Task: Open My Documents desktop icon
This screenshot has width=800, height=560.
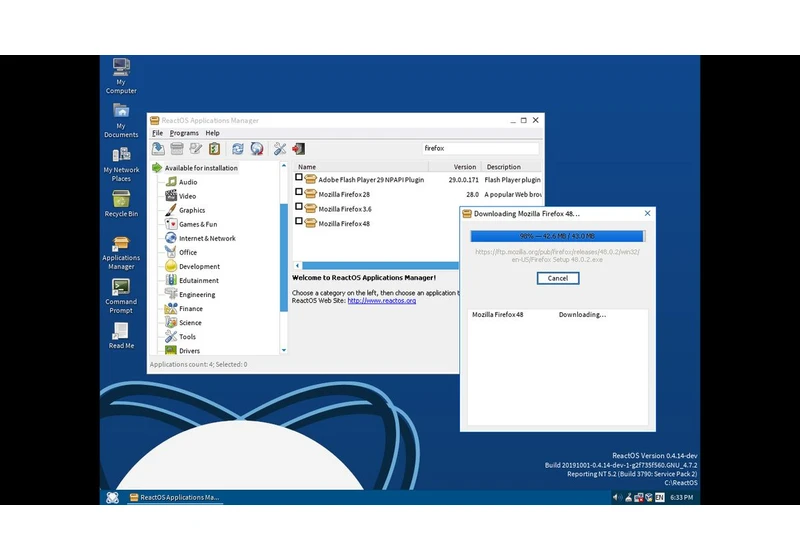Action: point(121,120)
